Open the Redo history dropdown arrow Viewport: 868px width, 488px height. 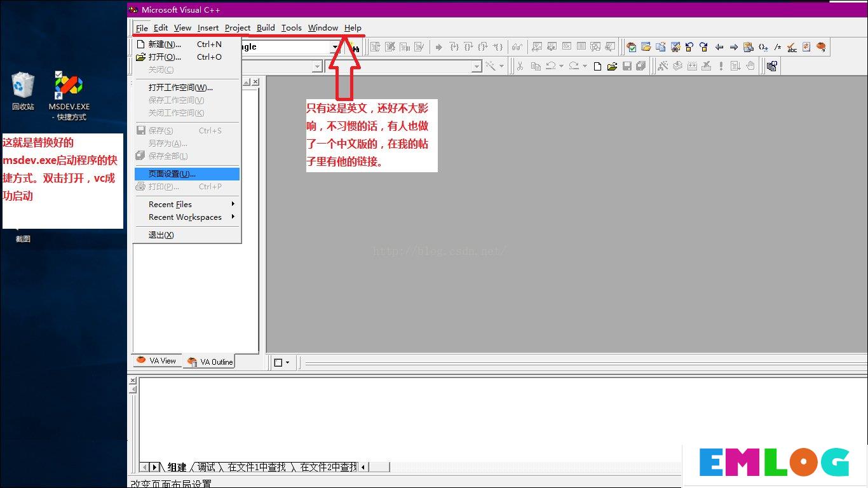coord(585,66)
